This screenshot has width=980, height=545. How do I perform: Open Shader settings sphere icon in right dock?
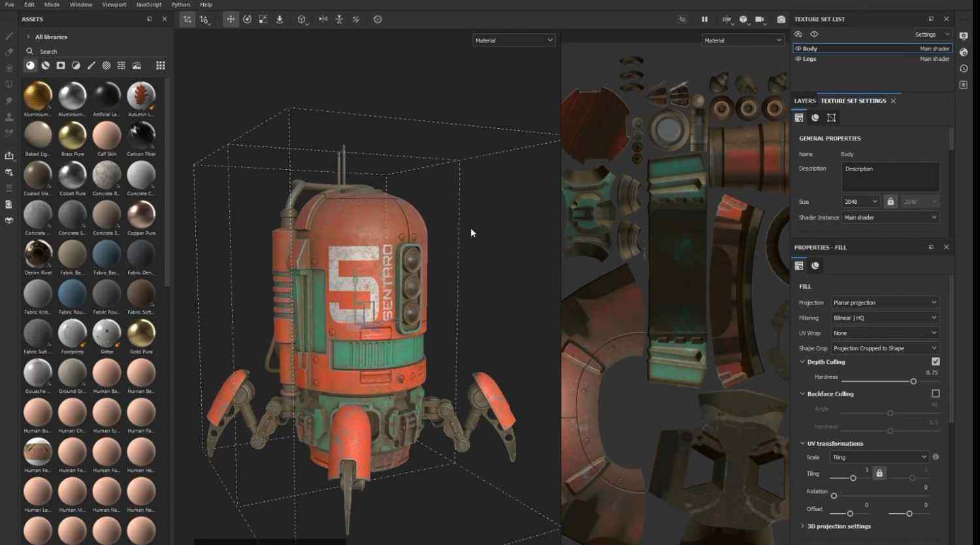click(x=964, y=52)
